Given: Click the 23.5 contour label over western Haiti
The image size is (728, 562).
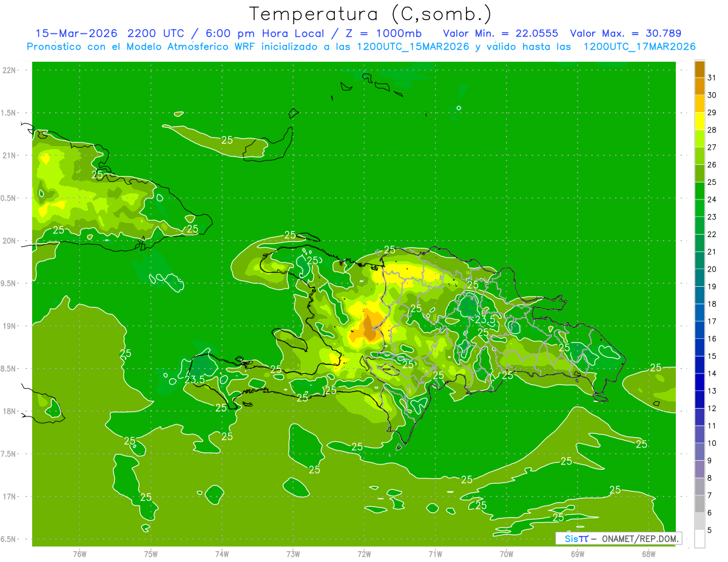Looking at the screenshot, I should click(195, 380).
